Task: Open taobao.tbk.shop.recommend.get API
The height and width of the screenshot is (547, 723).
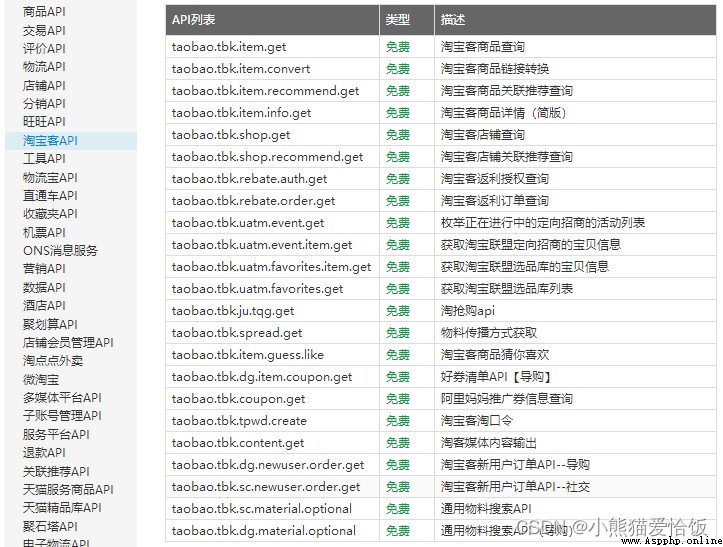Action: [x=267, y=157]
